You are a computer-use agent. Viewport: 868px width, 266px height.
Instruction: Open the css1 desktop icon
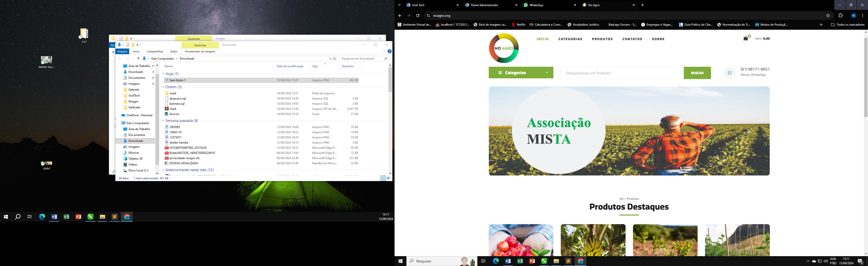(84, 35)
